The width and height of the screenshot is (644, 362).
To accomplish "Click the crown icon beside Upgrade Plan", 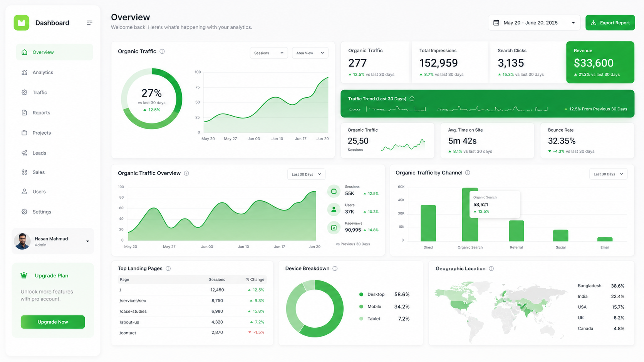I will click(x=24, y=275).
